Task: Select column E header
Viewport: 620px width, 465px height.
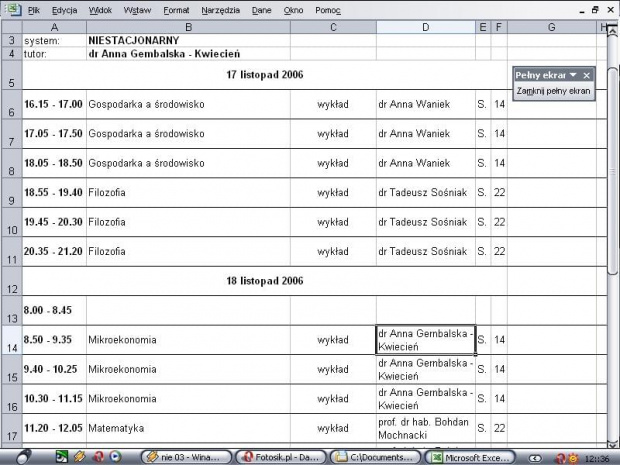Action: 483,27
